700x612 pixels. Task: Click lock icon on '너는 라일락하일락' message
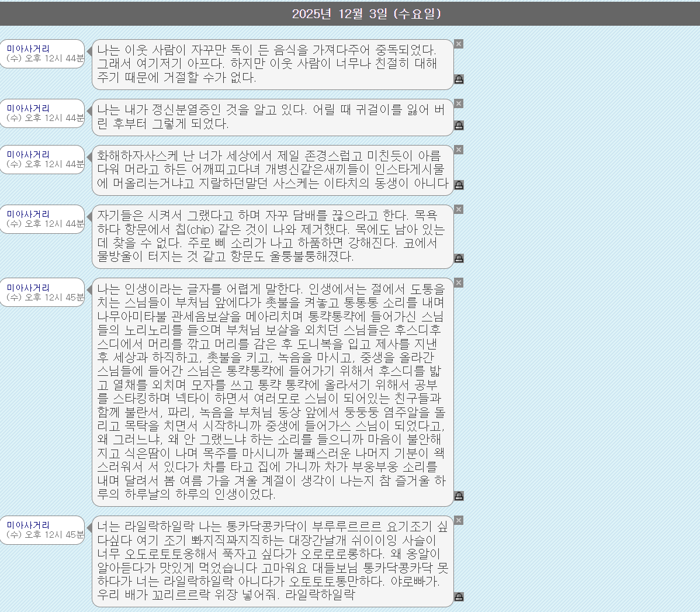[x=459, y=597]
